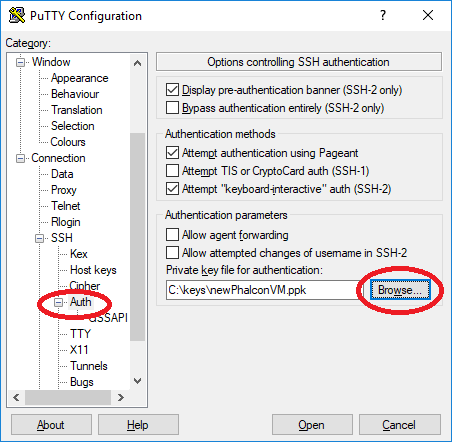Select the Proxy category
The image size is (452, 442).
(x=64, y=190)
